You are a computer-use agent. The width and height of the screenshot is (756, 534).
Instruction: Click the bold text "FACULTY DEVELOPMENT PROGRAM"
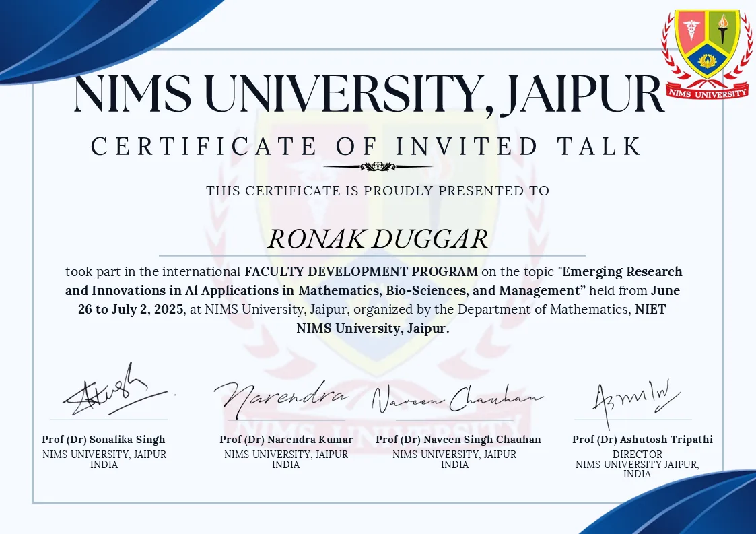(361, 271)
